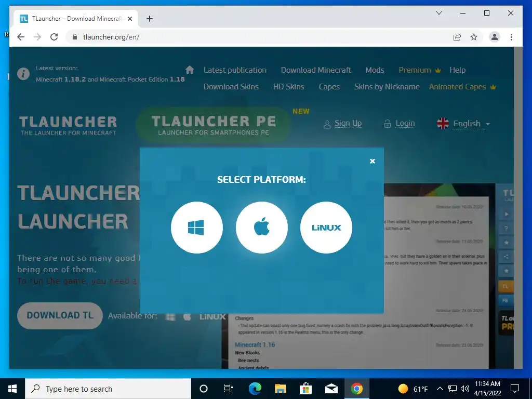Open Download Skins menu item
Image resolution: width=532 pixels, height=399 pixels.
tap(231, 87)
